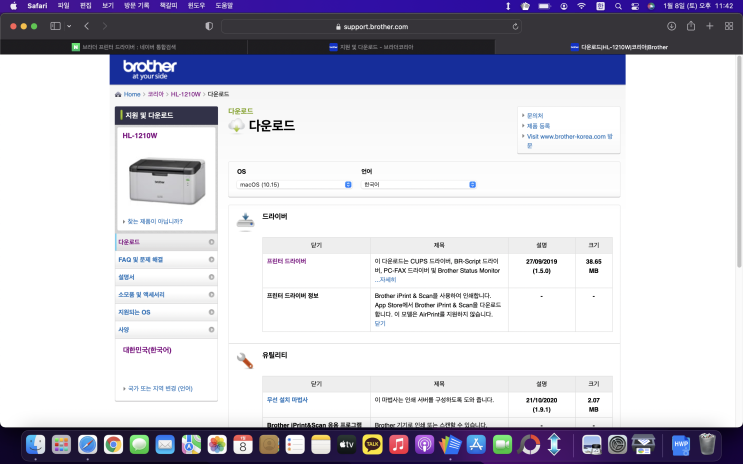Show Safari downloads list
Screen dimensions: 743x464
671,26
